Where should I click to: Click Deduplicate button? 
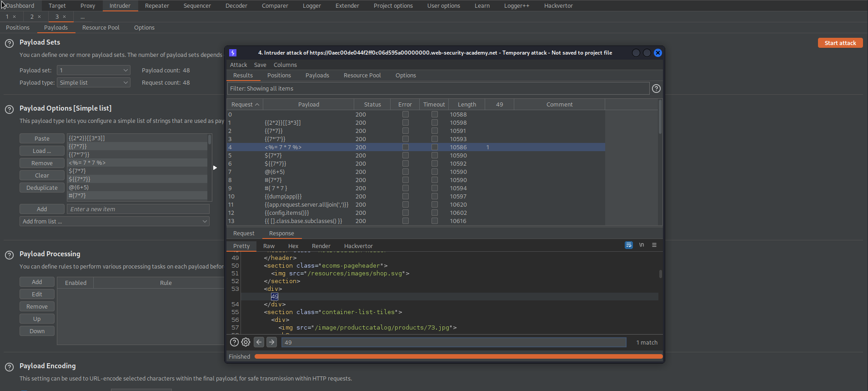pos(42,188)
